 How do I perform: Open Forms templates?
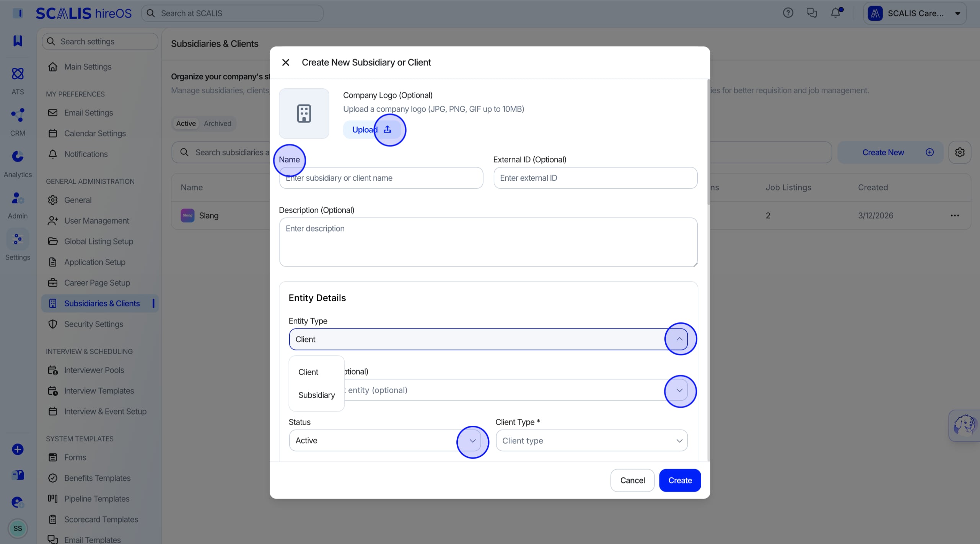100,457
